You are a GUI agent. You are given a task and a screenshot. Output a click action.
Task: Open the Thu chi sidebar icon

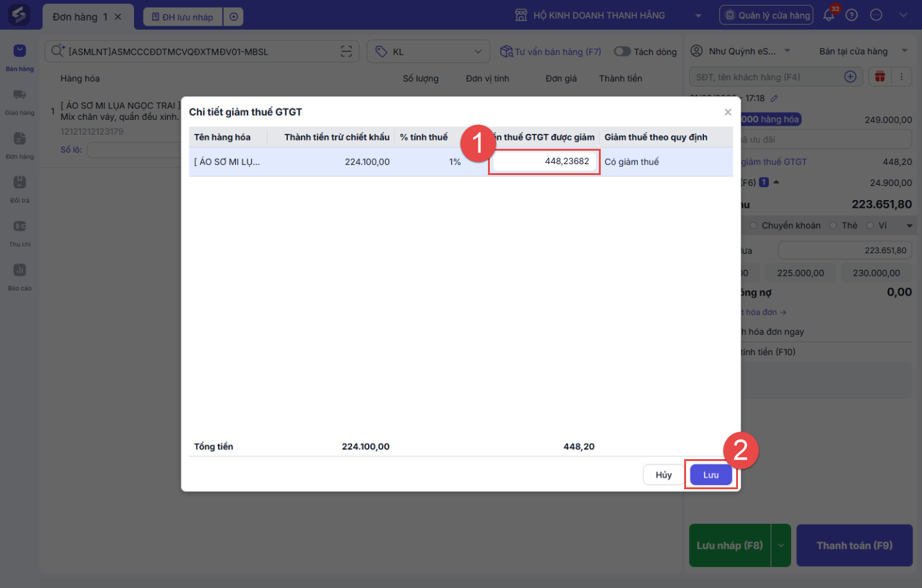(20, 226)
